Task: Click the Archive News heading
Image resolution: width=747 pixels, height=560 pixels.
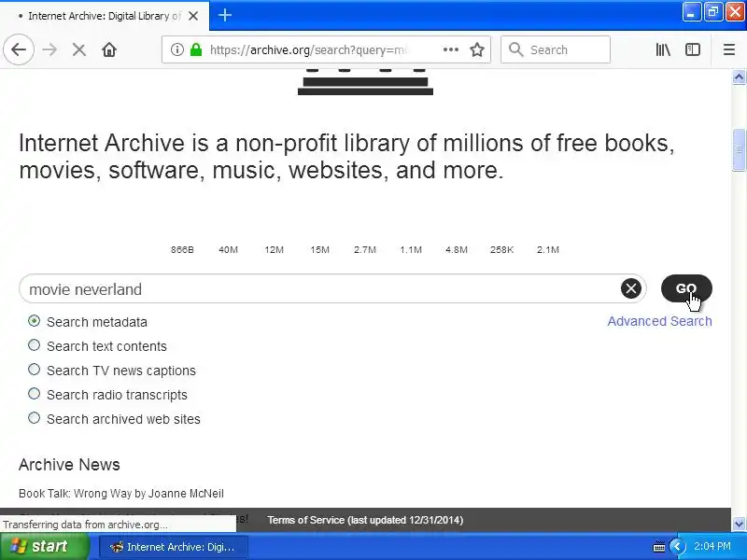Action: [x=69, y=465]
